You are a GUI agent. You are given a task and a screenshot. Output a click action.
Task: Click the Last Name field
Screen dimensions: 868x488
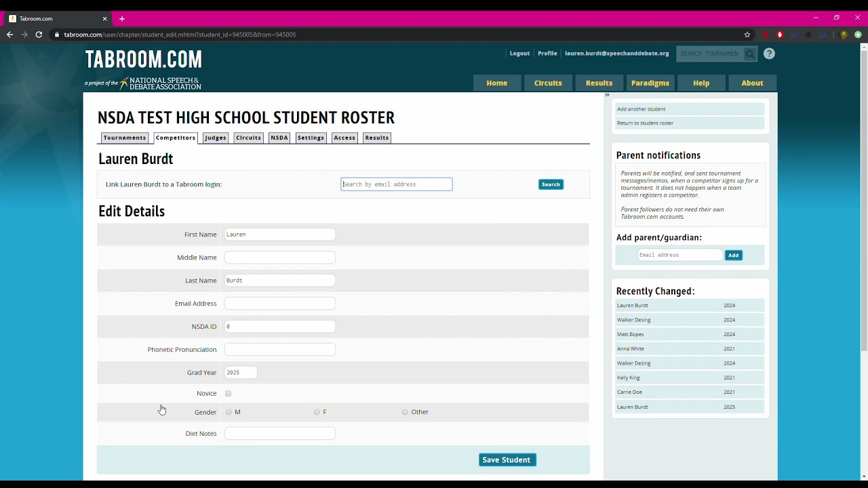(x=280, y=281)
